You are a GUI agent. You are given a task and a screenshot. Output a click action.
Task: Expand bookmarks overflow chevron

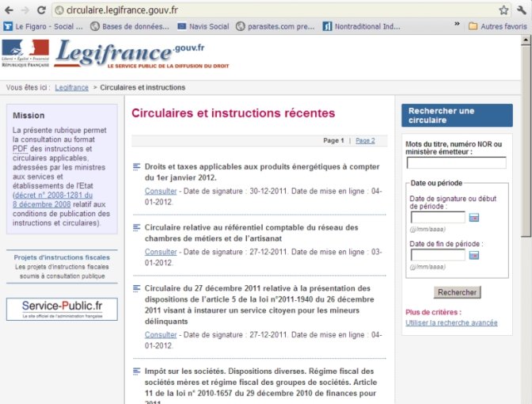457,24
